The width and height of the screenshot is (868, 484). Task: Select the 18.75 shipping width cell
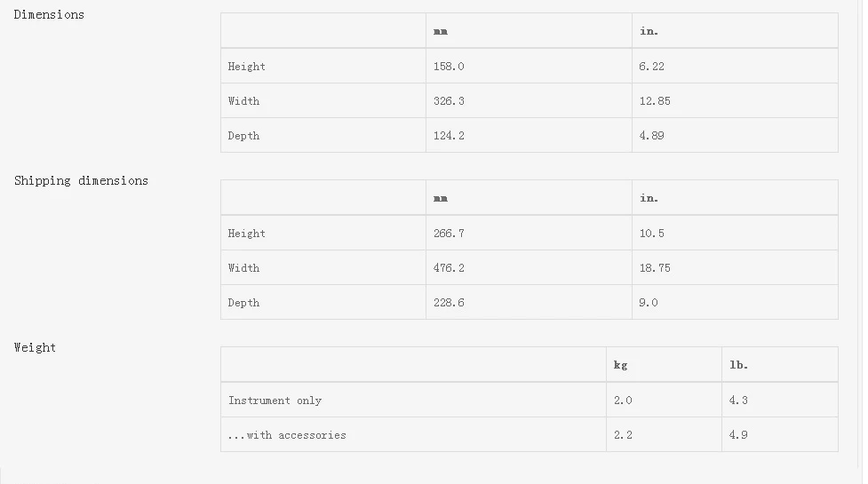pos(655,268)
